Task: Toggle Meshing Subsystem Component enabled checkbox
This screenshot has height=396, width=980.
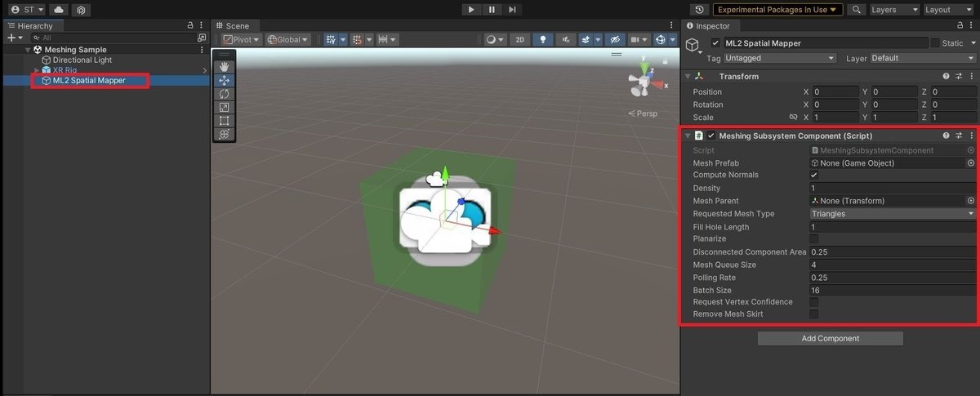Action: pos(711,136)
